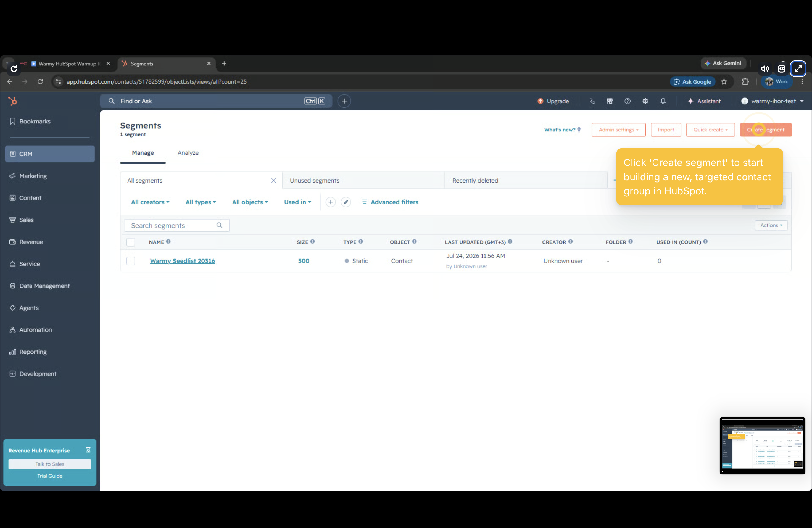This screenshot has height=528, width=812.
Task: Open the warmy-ihor-test account menu
Action: click(x=773, y=101)
